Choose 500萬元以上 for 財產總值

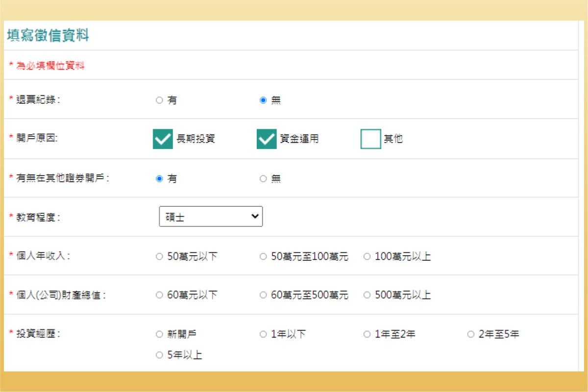pos(367,294)
